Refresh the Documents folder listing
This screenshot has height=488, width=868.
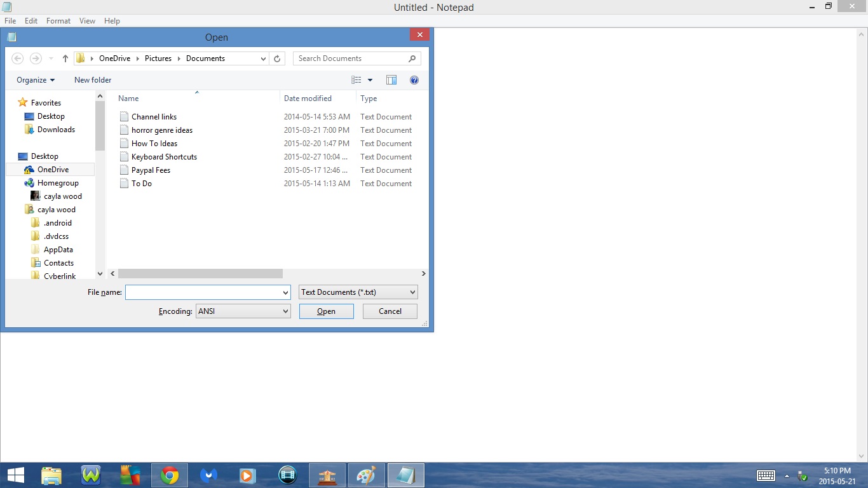(x=277, y=58)
